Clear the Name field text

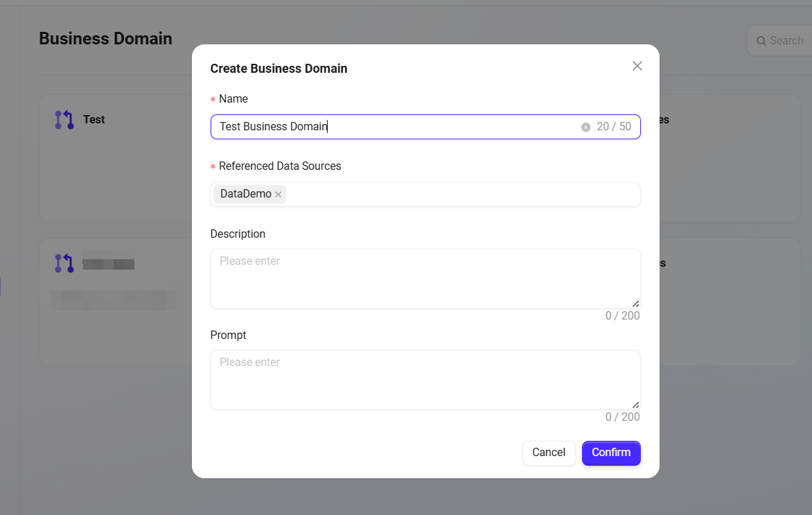click(x=585, y=127)
